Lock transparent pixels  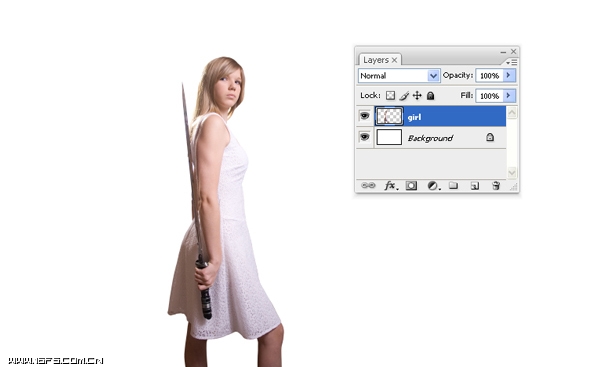coord(390,96)
